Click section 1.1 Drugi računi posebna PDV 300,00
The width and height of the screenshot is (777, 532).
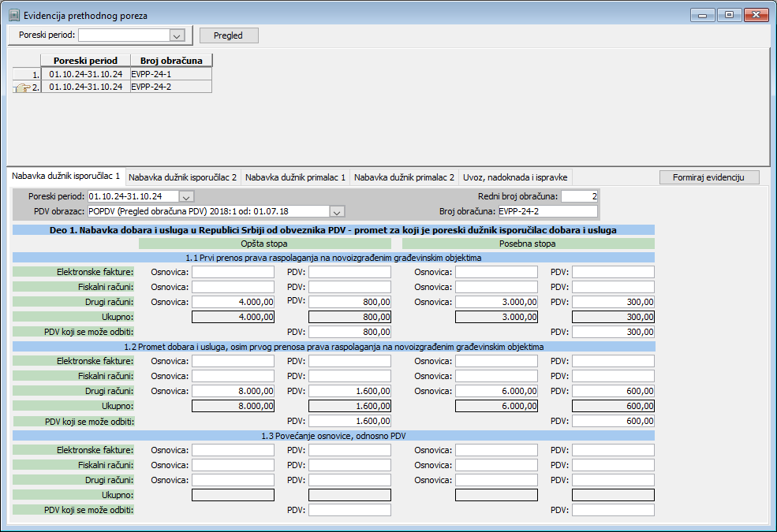(x=613, y=302)
